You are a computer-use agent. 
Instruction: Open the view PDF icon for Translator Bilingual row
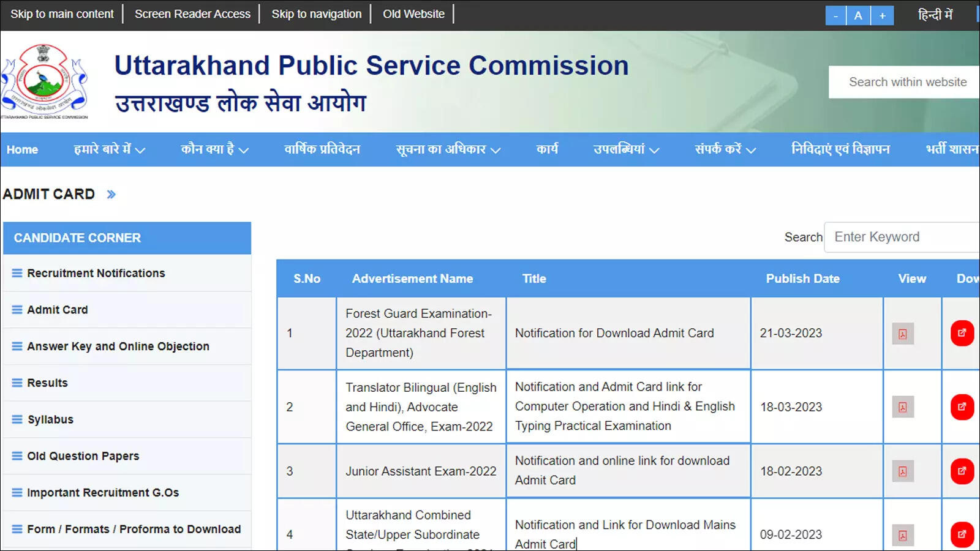(902, 407)
